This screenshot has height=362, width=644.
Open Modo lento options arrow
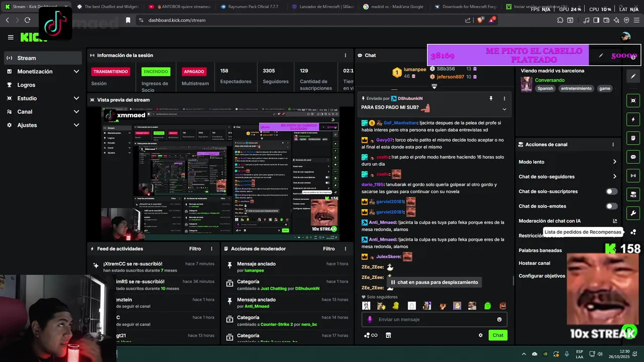[614, 162]
